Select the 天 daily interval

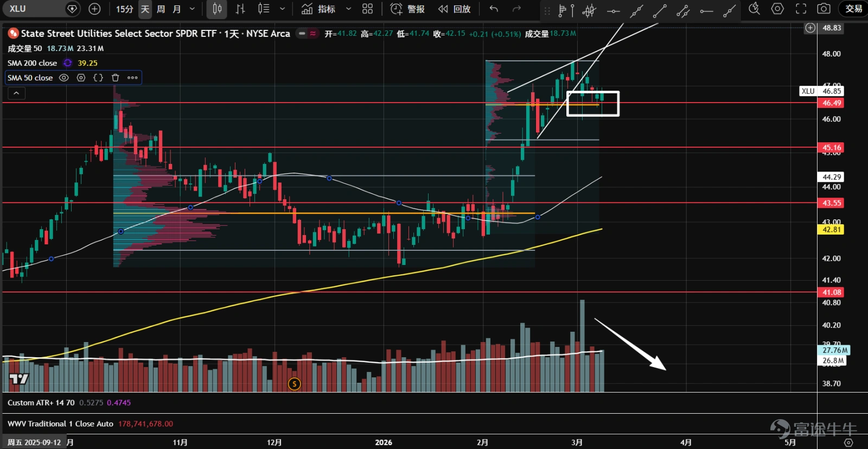[145, 9]
